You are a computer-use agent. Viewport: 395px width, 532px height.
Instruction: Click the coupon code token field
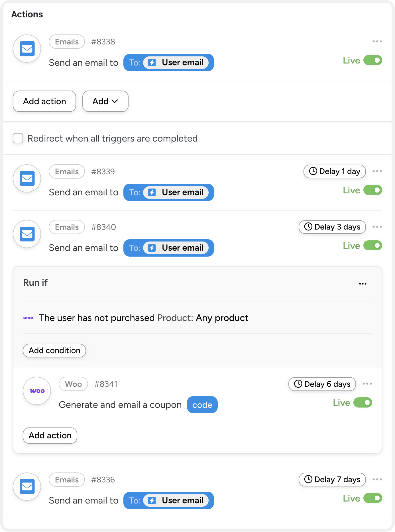click(x=202, y=405)
